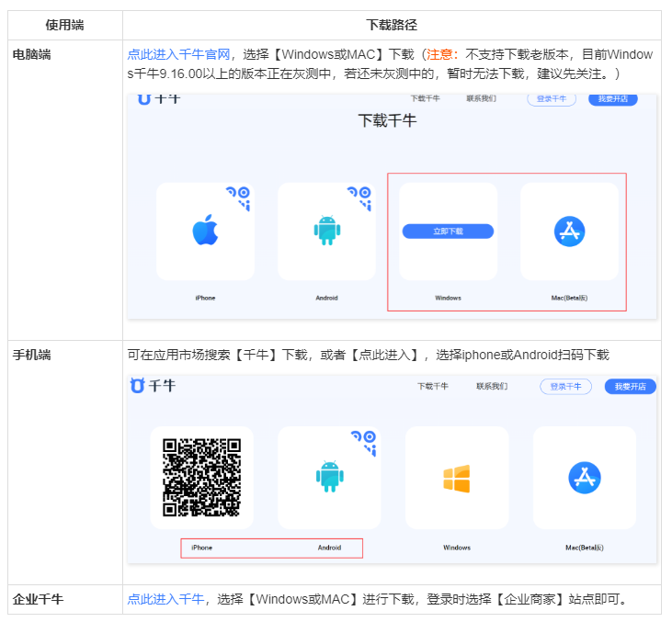Click the 千牛 logo in second screenshot
672x622 pixels.
click(x=153, y=385)
